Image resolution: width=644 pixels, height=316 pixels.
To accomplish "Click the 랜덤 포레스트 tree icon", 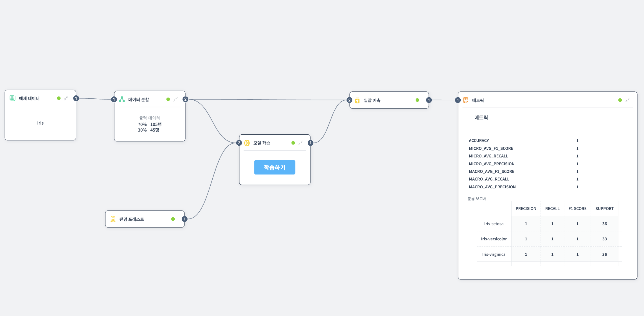I will [x=113, y=219].
